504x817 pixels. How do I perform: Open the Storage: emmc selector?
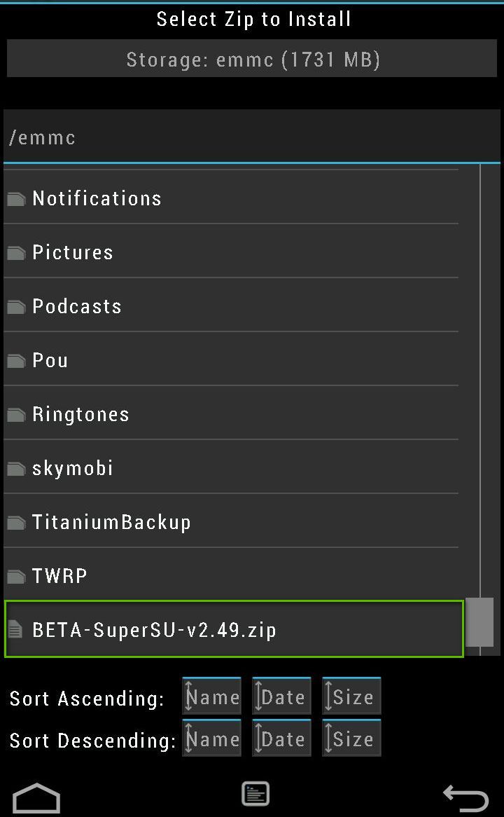252,59
